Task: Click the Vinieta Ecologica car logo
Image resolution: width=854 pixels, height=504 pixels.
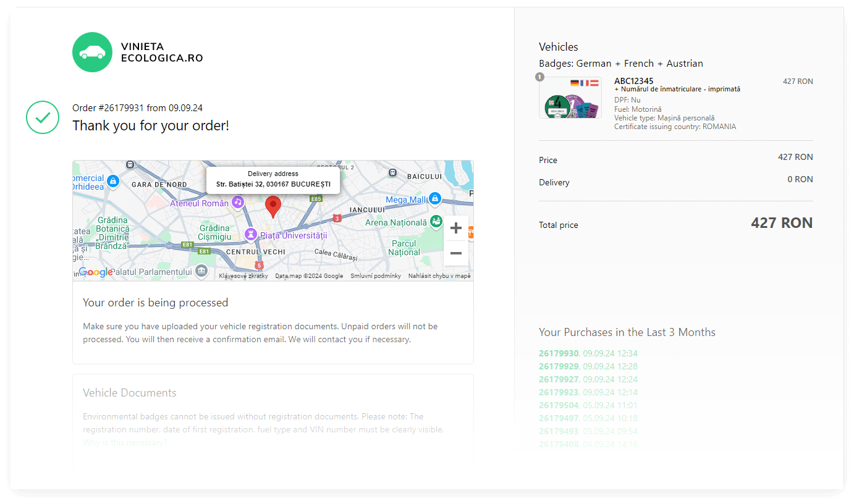Action: [92, 52]
